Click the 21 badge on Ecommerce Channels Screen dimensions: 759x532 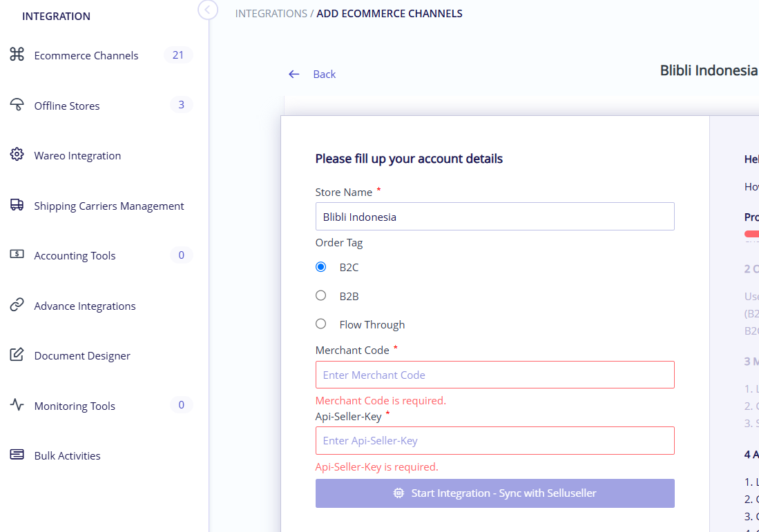(178, 55)
